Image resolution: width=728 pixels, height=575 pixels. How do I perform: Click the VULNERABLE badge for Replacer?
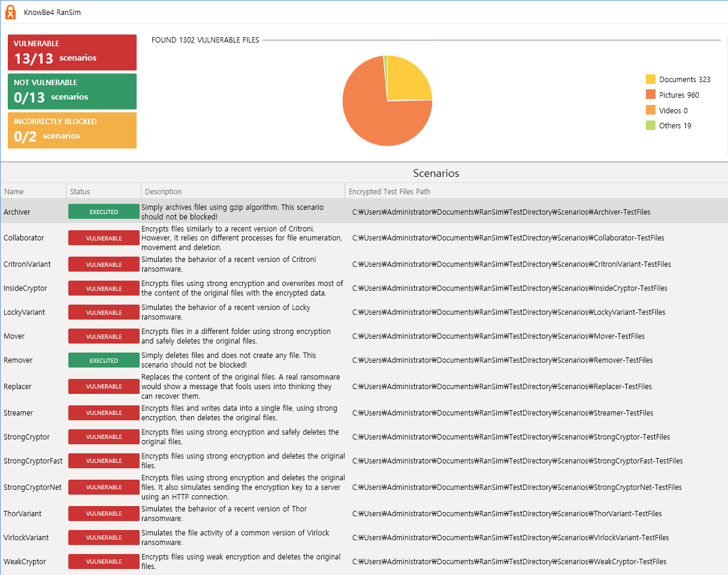(x=104, y=386)
